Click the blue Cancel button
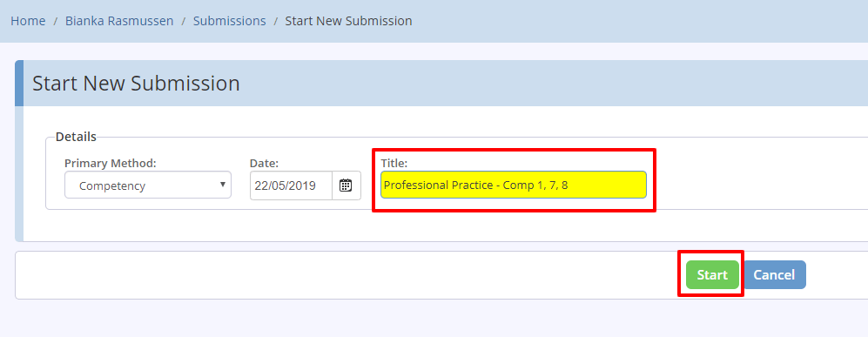 [775, 274]
